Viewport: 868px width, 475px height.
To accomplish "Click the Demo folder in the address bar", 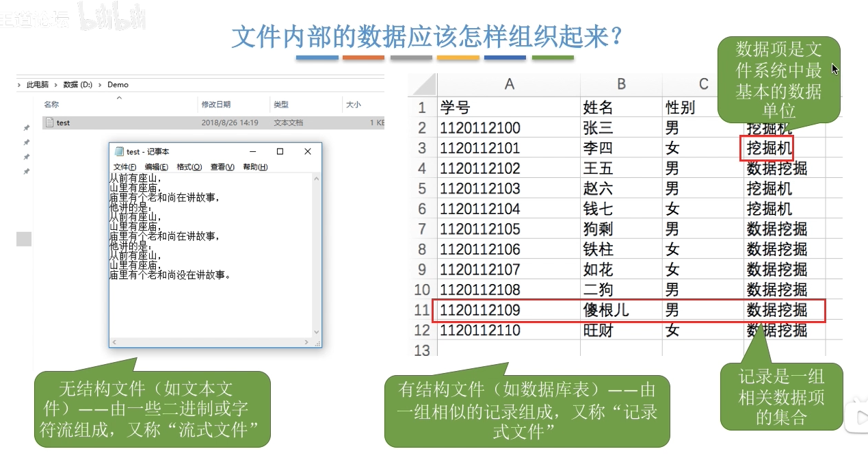I will point(118,85).
